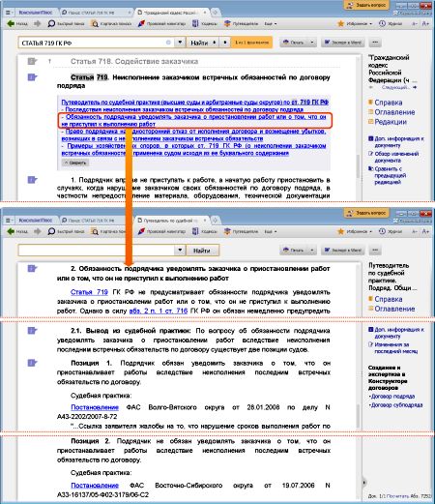The image size is (435, 504).
Task: Click Печать button in lower window
Action: tap(293, 250)
